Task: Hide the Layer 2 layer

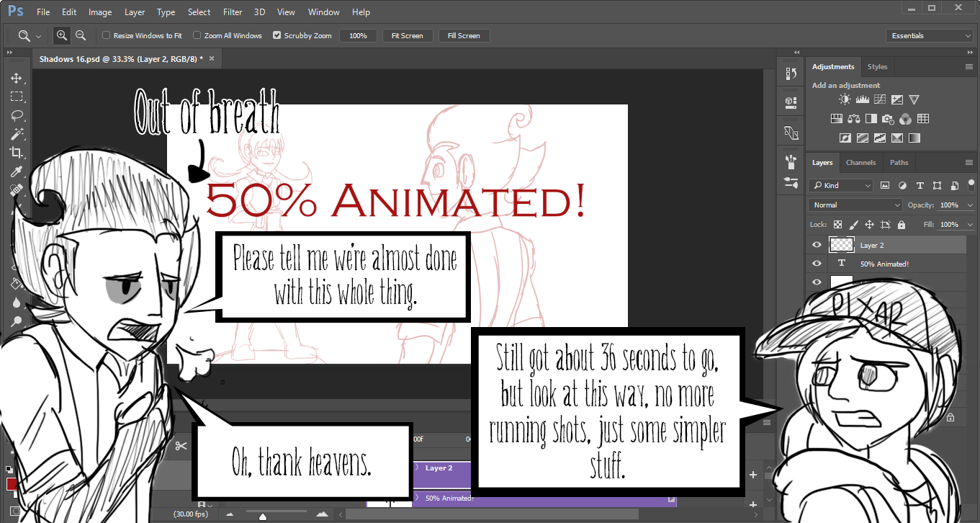Action: click(817, 245)
